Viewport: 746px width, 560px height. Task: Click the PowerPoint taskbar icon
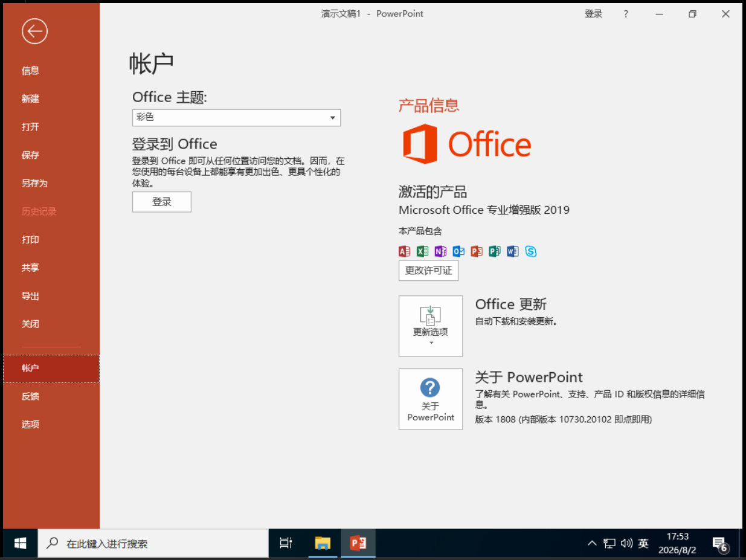[358, 544]
